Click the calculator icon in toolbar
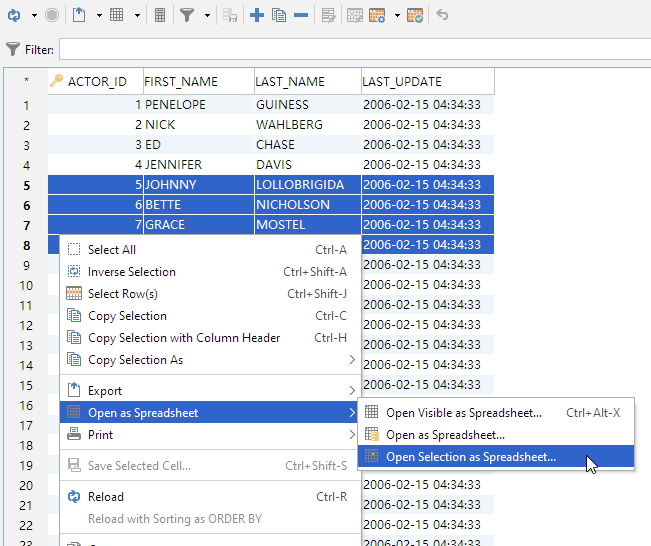 (160, 15)
